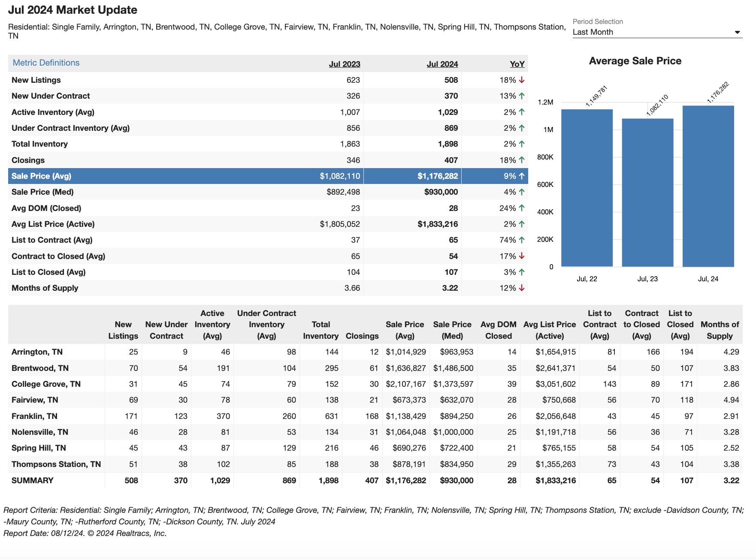Click the $930,000 Jul 2024 median price

[441, 192]
